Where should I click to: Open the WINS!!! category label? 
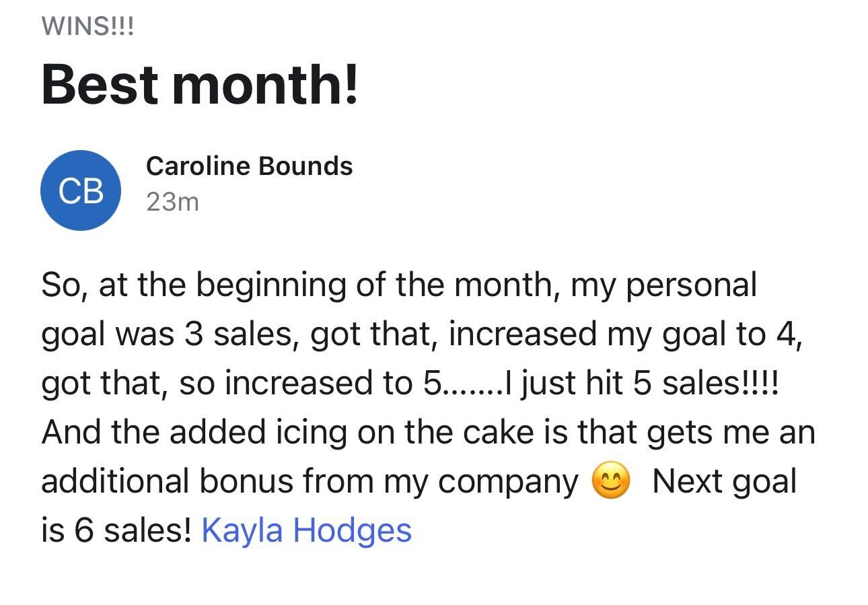(88, 26)
